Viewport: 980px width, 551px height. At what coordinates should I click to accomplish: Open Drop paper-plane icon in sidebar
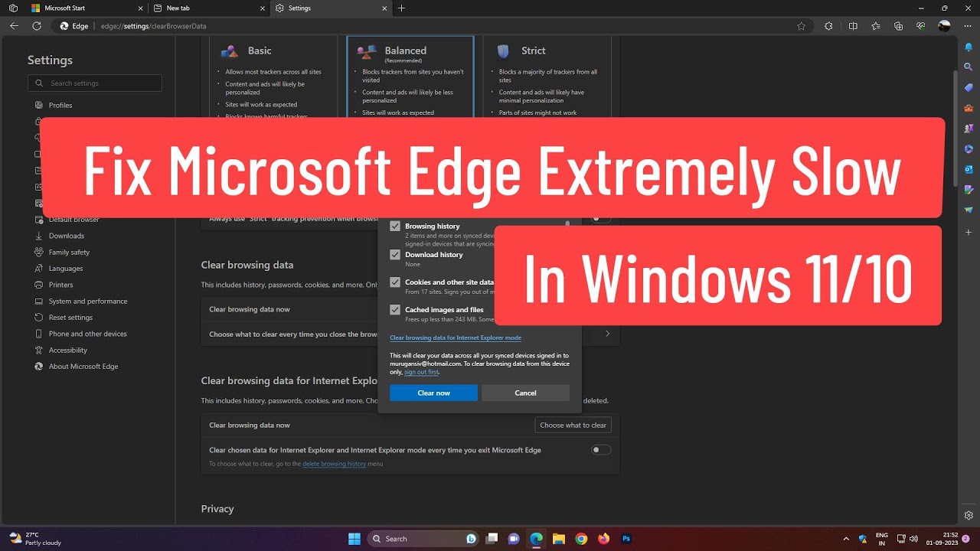click(x=969, y=210)
